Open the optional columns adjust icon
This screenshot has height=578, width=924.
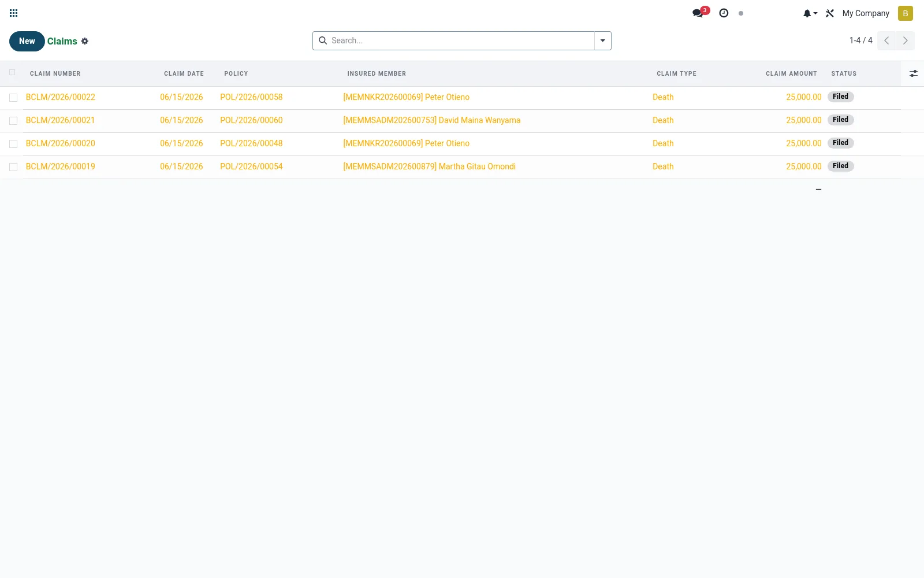coord(913,73)
